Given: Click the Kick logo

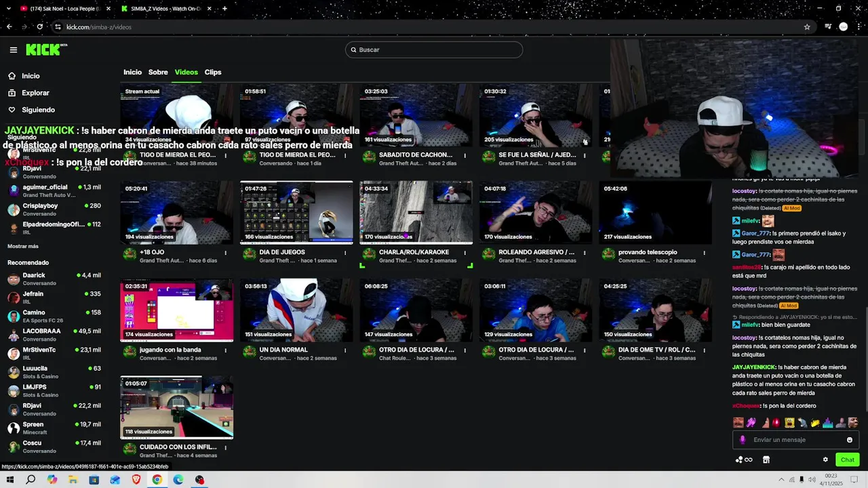Looking at the screenshot, I should (x=46, y=49).
